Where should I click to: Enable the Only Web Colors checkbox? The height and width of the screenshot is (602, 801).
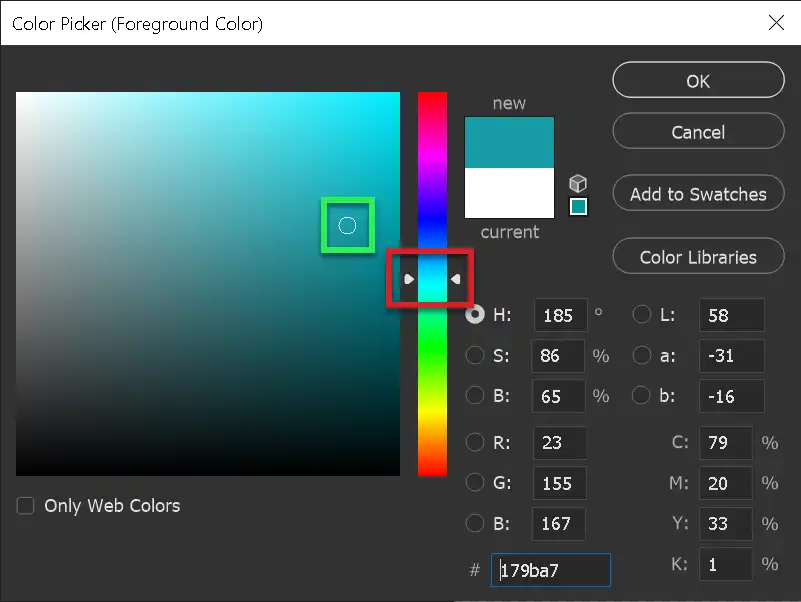tap(25, 506)
